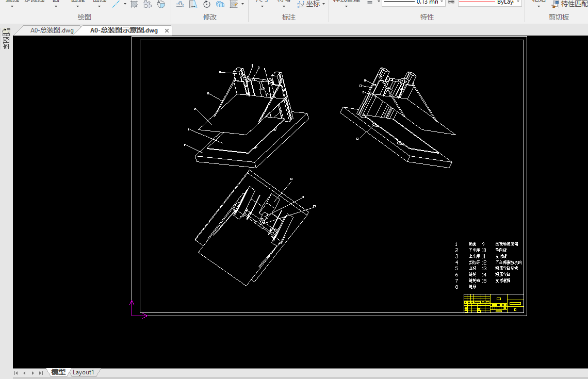Jump to the last layout tab arrow

point(41,372)
